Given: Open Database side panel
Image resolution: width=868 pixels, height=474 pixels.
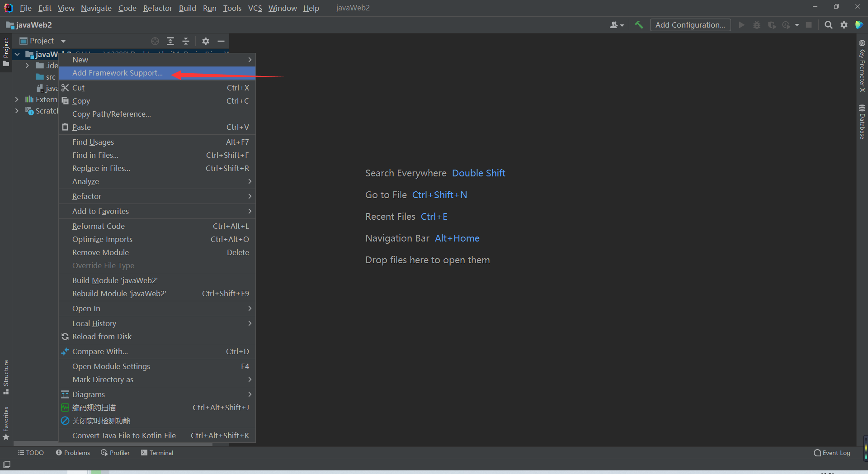Looking at the screenshot, I should coord(862,122).
